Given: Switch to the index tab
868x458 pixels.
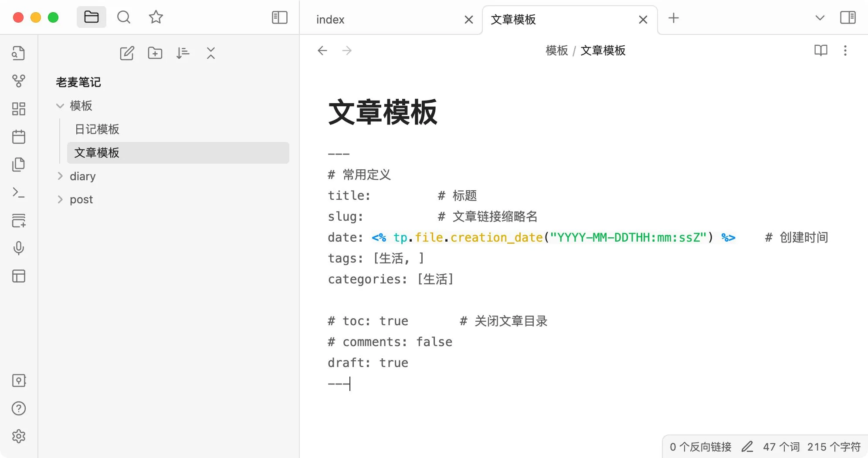Looking at the screenshot, I should (330, 20).
